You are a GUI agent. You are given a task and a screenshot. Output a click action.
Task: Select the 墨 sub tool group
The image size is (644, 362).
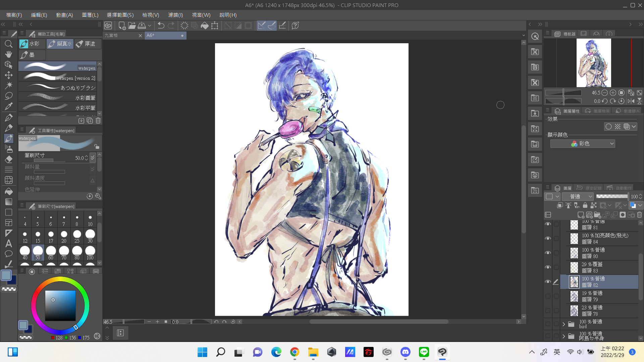point(32,55)
